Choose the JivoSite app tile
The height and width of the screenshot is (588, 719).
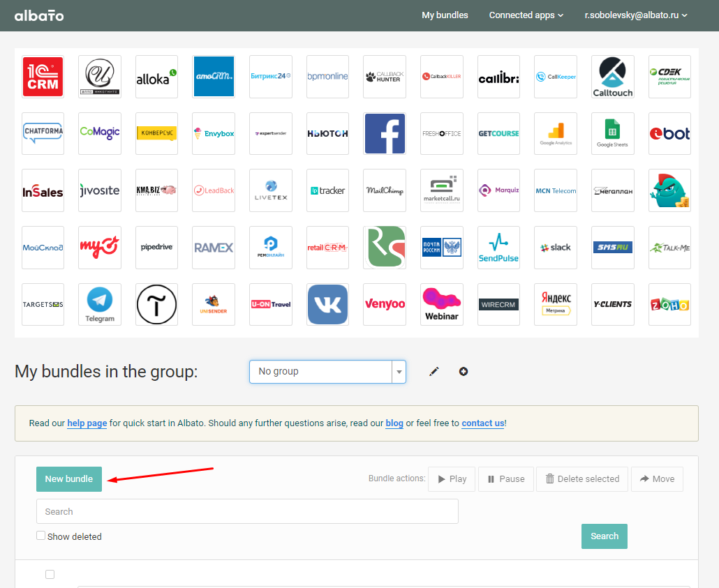pos(100,190)
